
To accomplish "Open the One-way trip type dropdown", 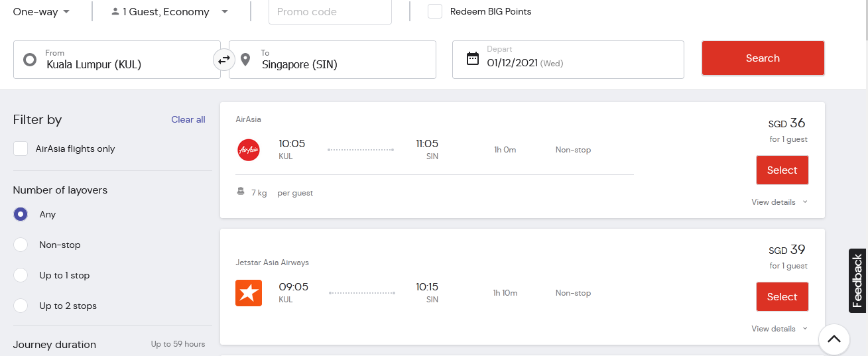I will (x=41, y=12).
